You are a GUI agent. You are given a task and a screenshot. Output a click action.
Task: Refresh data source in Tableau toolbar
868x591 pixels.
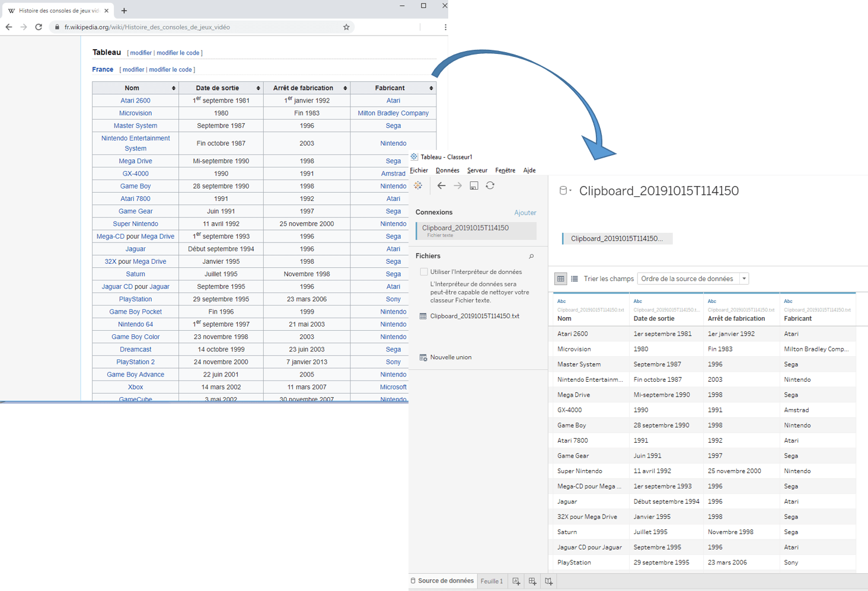point(490,186)
